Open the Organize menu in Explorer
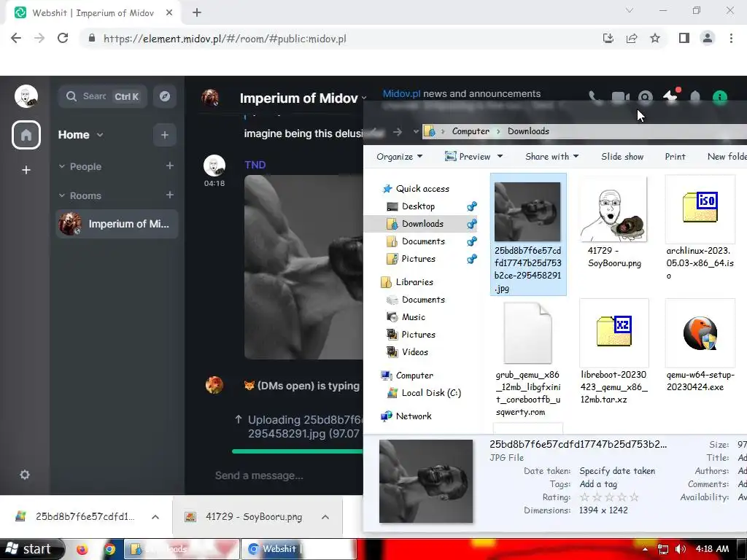This screenshot has height=560, width=747. (399, 157)
